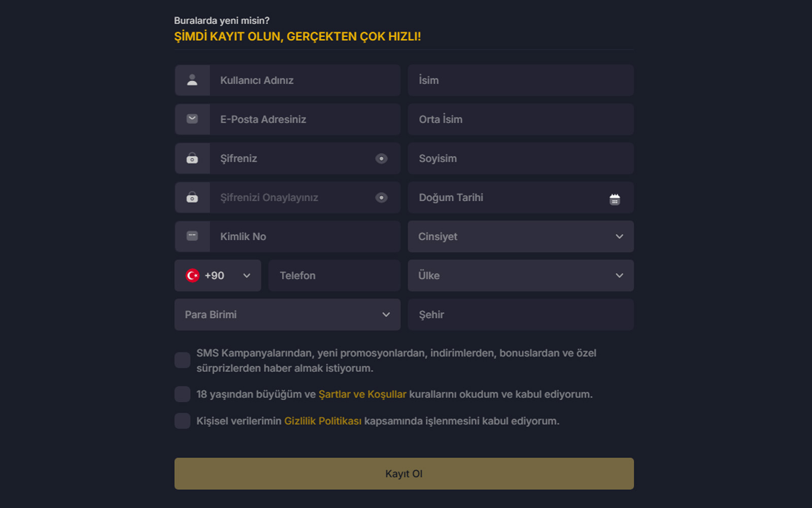The width and height of the screenshot is (812, 508).
Task: Open the Cinsiyet dropdown
Action: point(521,236)
